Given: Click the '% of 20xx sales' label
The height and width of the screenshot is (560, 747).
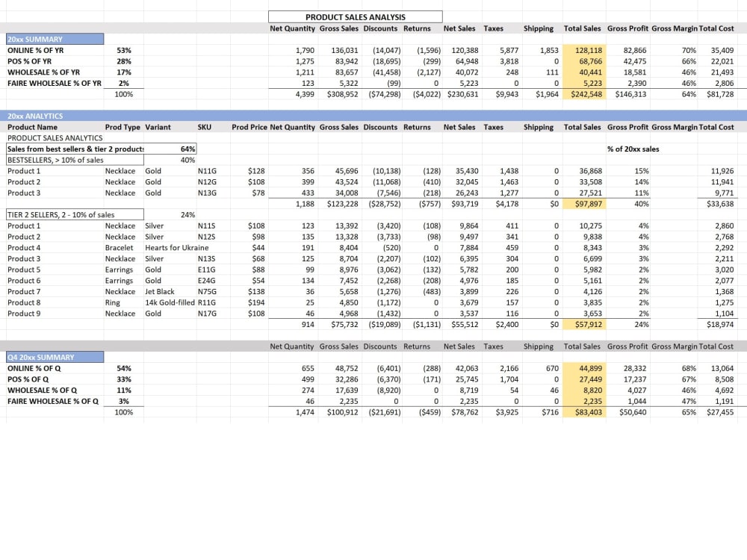Looking at the screenshot, I should click(x=633, y=149).
